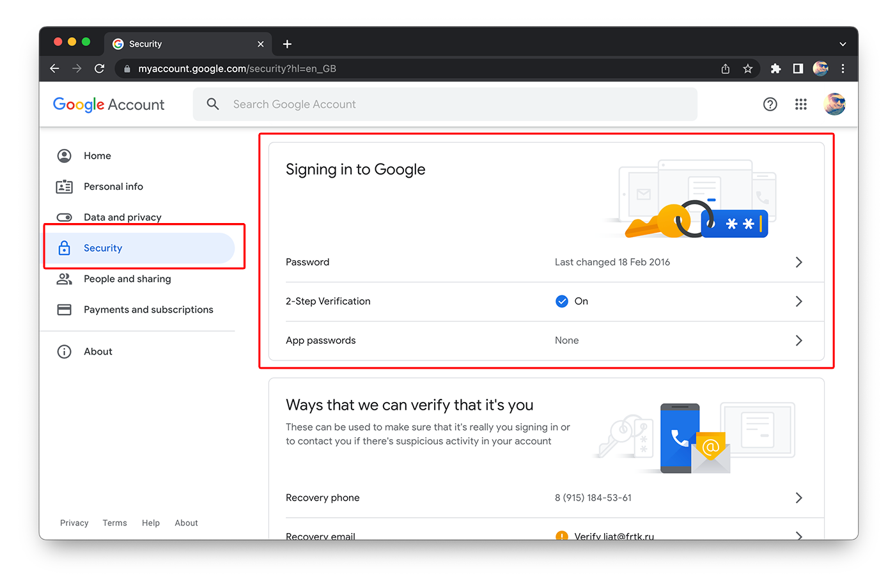Screen dimensions: 895x588
Task: Click 'Last changed 18 Feb 2016' text
Action: pos(612,262)
